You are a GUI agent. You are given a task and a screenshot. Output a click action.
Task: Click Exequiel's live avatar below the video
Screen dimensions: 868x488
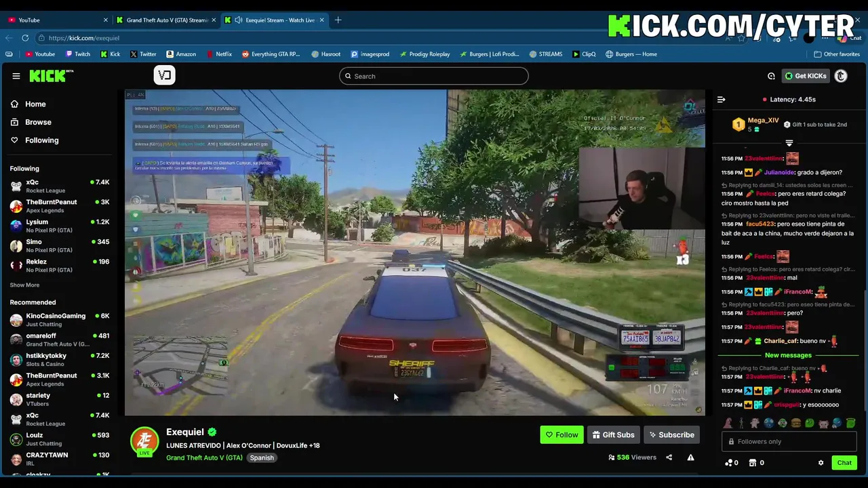(144, 442)
